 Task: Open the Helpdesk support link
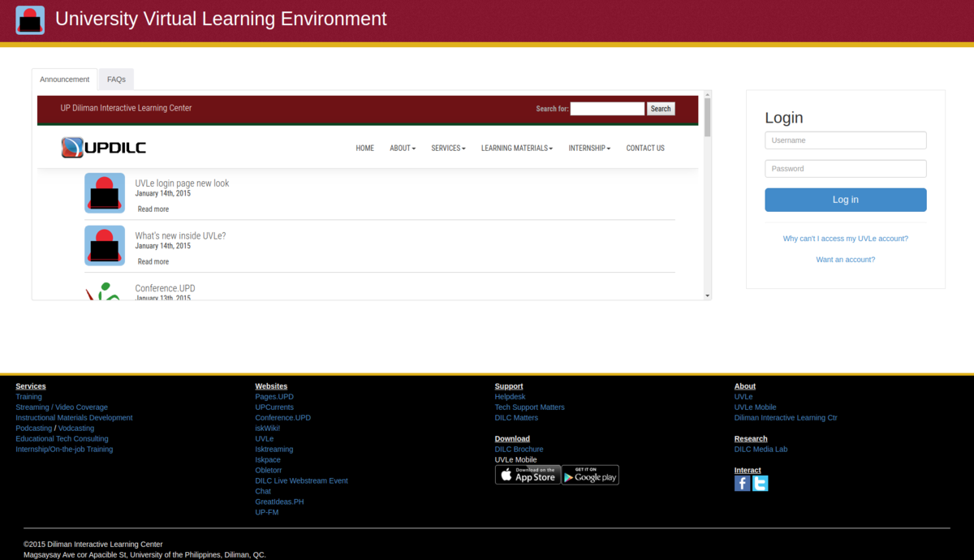click(x=510, y=397)
